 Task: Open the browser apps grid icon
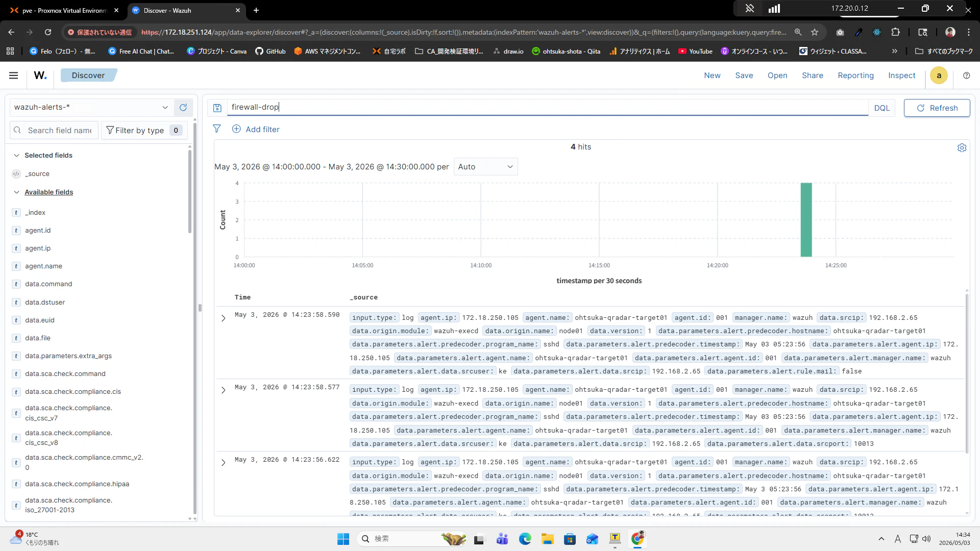coord(10,51)
